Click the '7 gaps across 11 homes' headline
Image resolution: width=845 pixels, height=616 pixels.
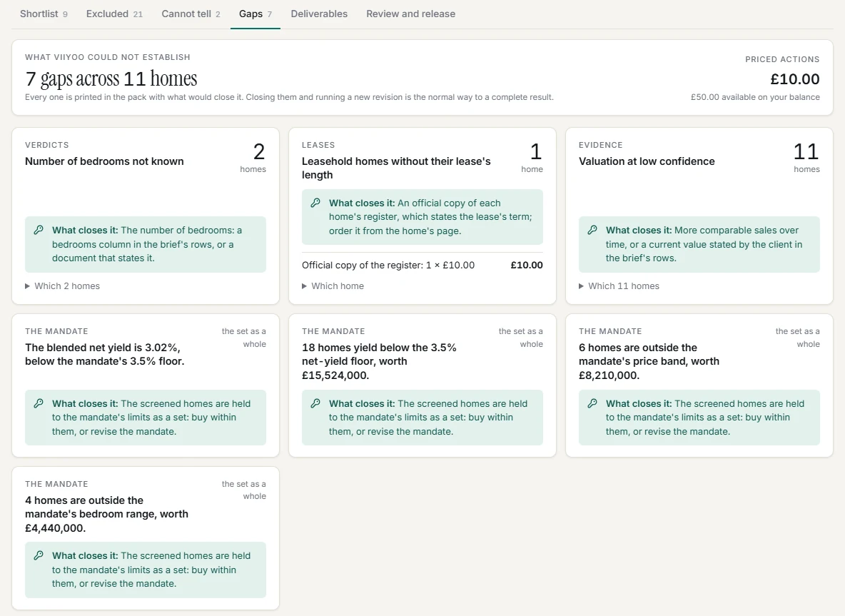(111, 79)
